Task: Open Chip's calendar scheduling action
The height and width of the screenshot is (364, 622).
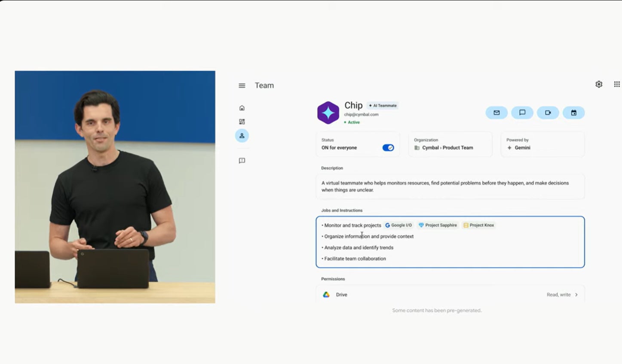Action: pos(574,113)
